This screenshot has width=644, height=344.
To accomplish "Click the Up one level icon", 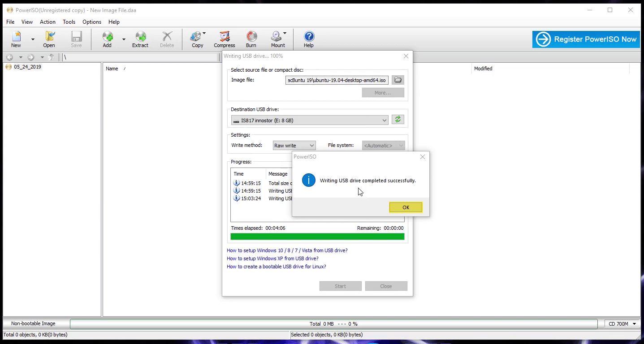I will (51, 57).
